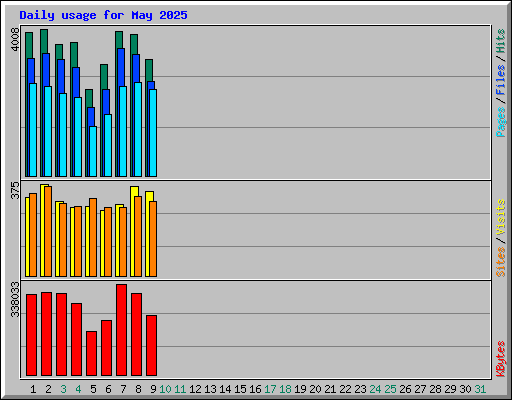Select day 1 on the x-axis
The image size is (512, 400).
(33, 389)
